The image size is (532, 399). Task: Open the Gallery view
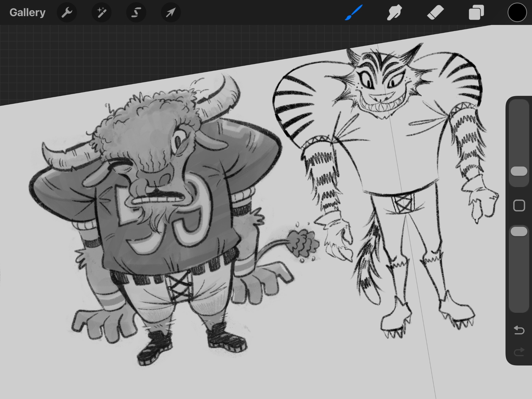(x=27, y=12)
